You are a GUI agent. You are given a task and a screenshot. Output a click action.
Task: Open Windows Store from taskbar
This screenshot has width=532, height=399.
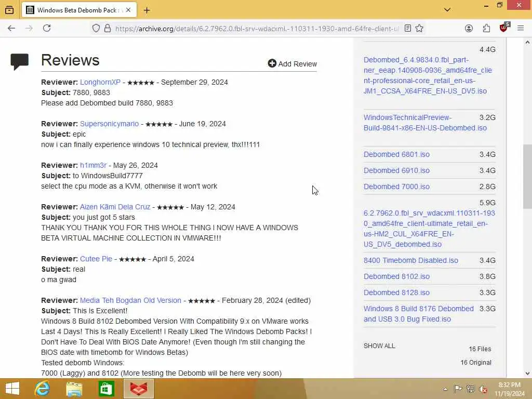click(106, 389)
